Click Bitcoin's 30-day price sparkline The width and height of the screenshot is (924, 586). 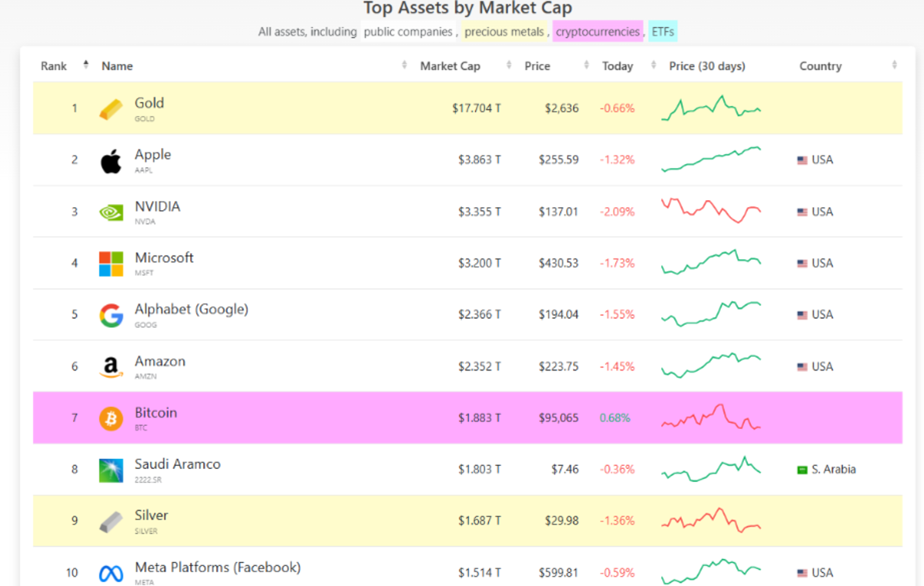[x=710, y=417]
